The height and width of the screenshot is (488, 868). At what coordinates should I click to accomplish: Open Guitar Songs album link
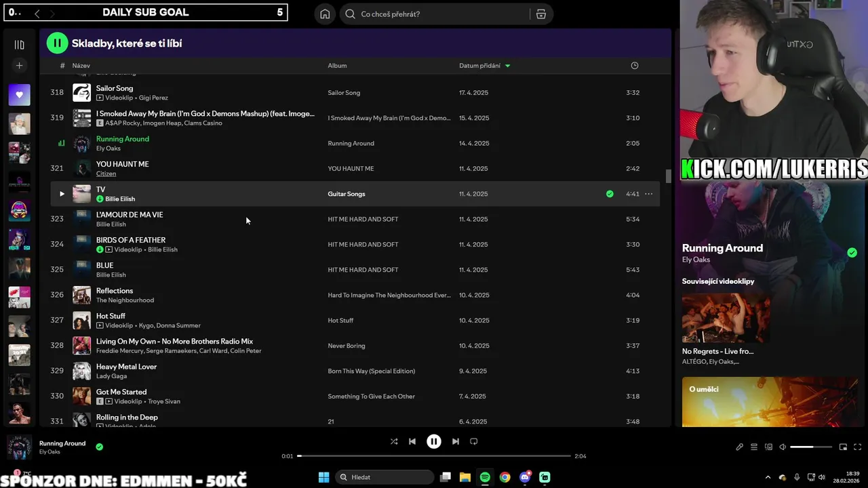347,194
